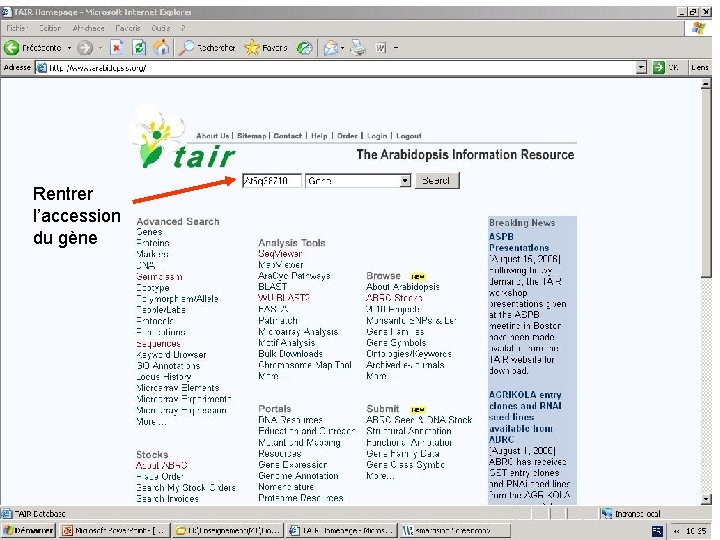
Task: Open the Germplasm advanced search link
Action: [159, 276]
